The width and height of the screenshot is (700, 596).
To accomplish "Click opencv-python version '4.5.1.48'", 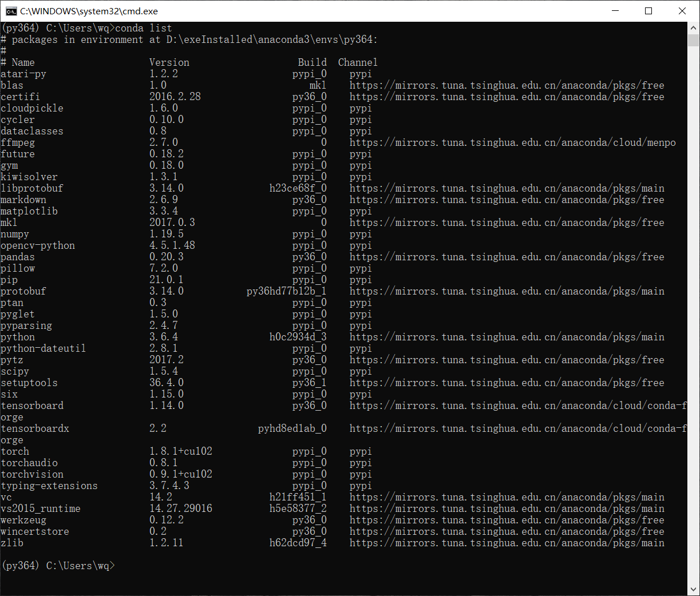I will (x=172, y=245).
